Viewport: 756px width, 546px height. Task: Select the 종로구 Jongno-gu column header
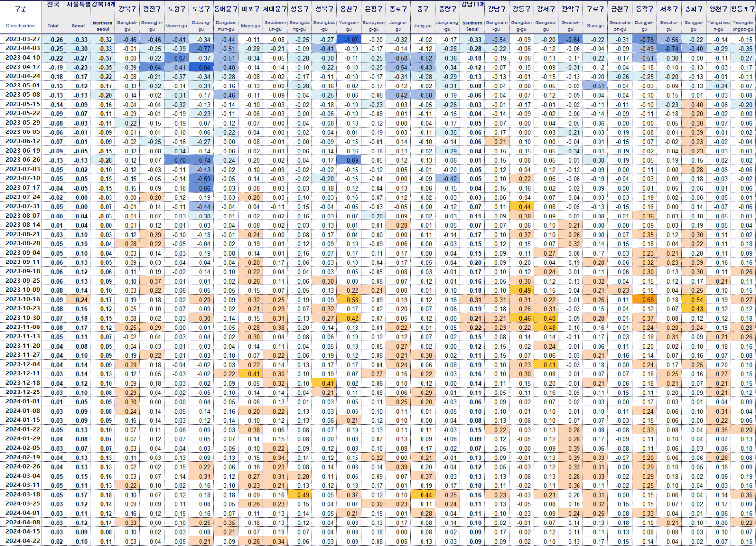tap(398, 17)
